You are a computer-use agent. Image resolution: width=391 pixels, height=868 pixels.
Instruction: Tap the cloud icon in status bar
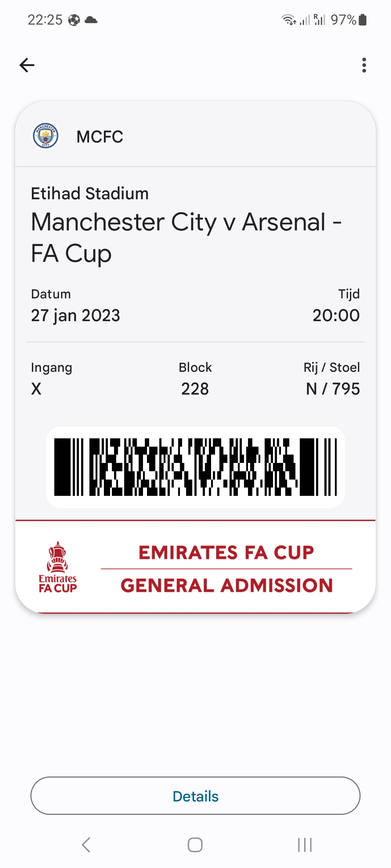tap(91, 20)
